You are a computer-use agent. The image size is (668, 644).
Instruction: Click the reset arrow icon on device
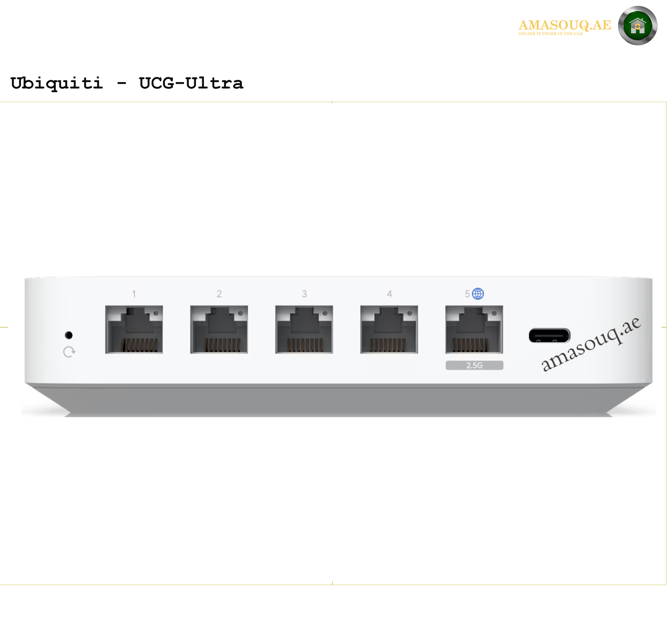coord(69,352)
